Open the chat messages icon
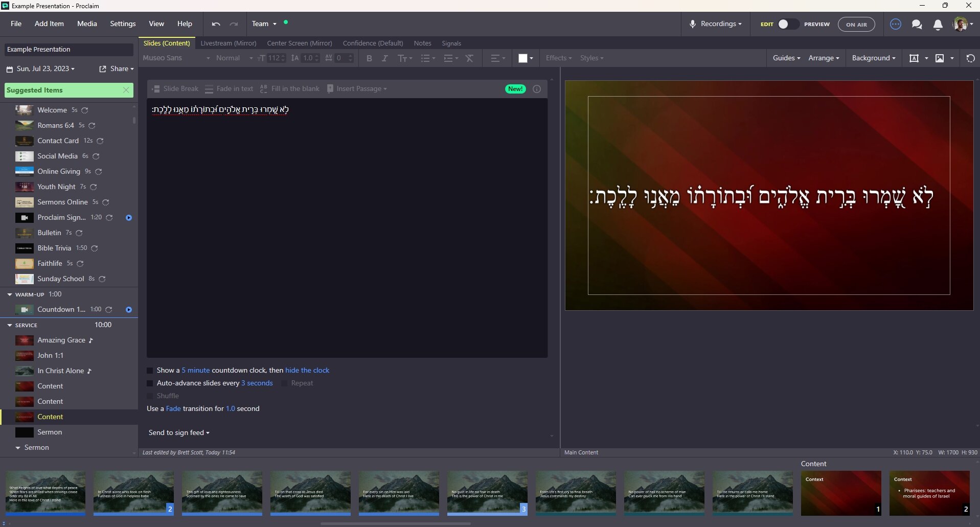The height and width of the screenshot is (527, 980). pyautogui.click(x=917, y=25)
